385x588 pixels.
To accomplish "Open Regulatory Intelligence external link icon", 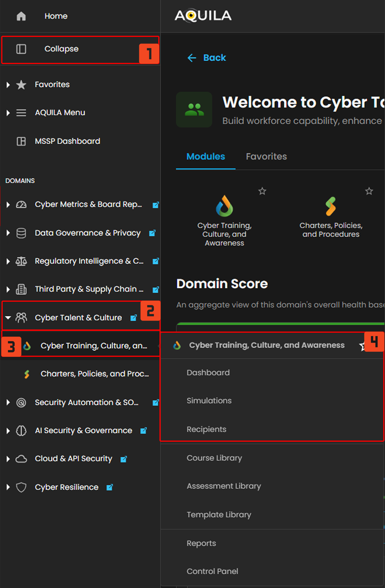I will coord(156,261).
